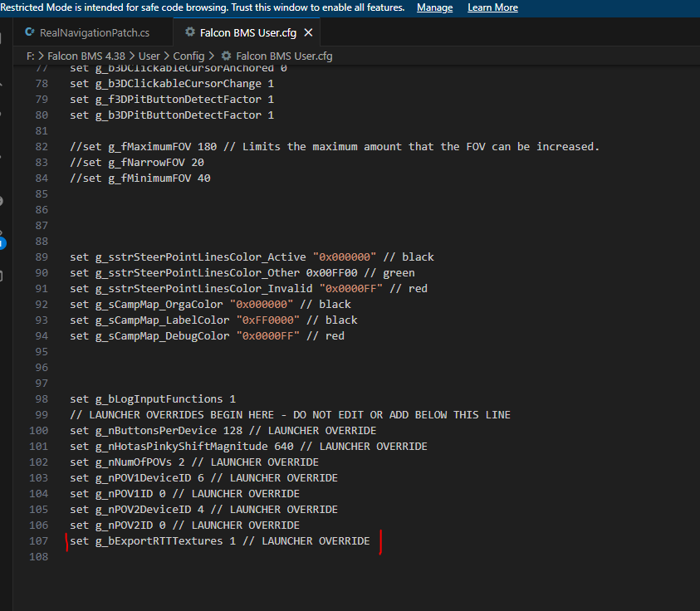Click g_b3DPitButtonDetectFactor on line 80
Screen dimensions: 700x611
point(179,115)
